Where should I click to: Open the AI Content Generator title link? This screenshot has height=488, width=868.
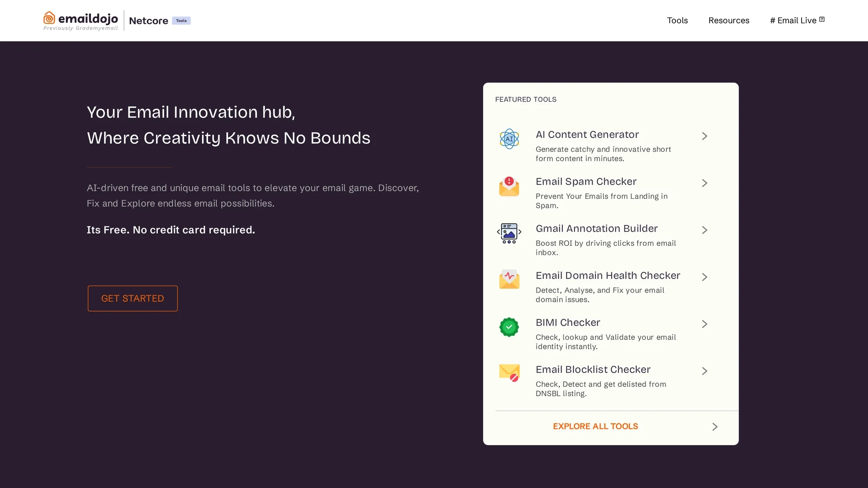(x=587, y=135)
